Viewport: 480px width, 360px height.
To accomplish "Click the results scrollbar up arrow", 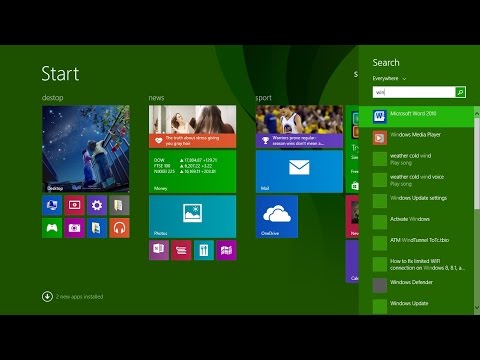I will [x=477, y=114].
